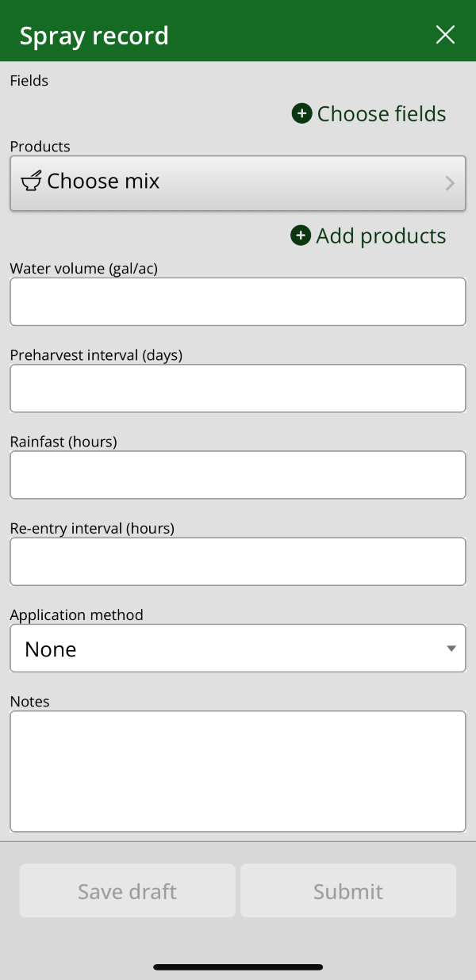476x980 pixels.
Task: Tap the plus icon beside Add products
Action: coord(301,235)
